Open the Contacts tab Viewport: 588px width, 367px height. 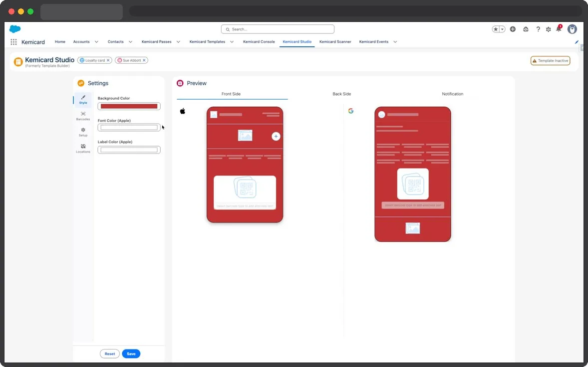tap(115, 41)
